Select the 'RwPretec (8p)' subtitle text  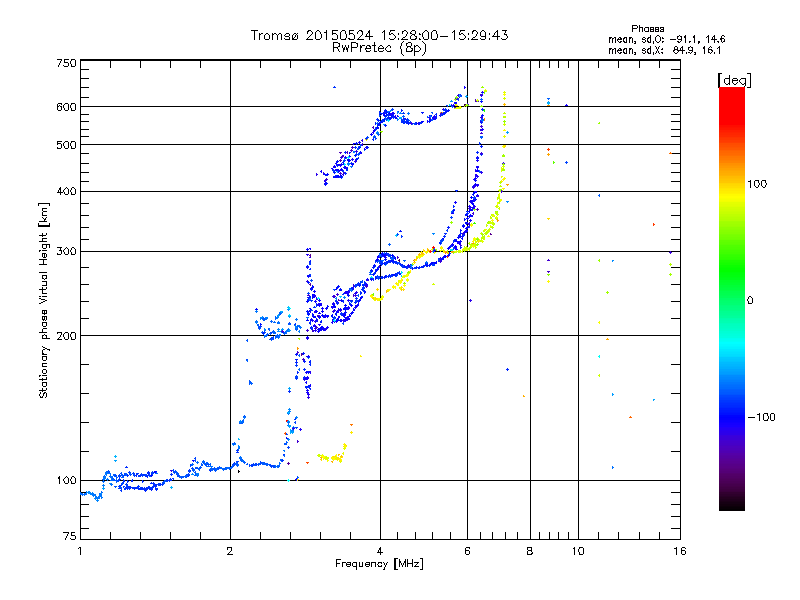379,48
